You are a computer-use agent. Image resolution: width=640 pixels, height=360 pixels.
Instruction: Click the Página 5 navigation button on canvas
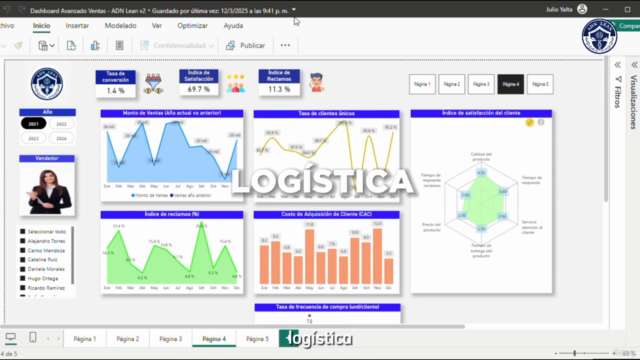[540, 84]
